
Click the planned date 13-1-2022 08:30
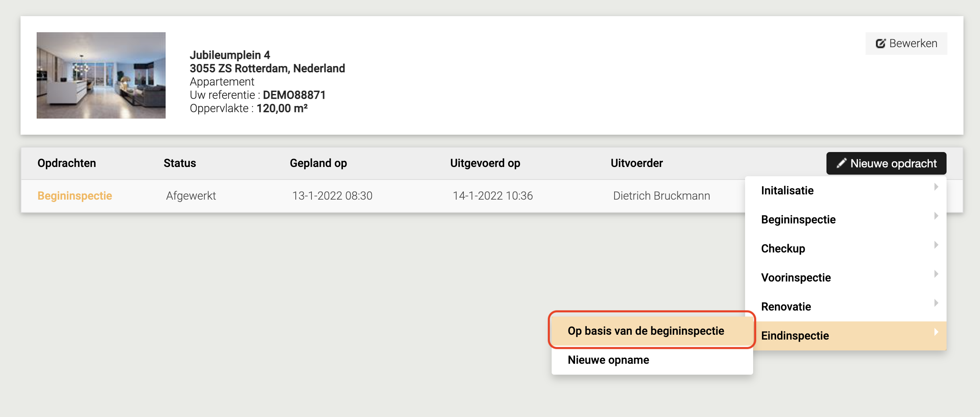pyautogui.click(x=332, y=196)
